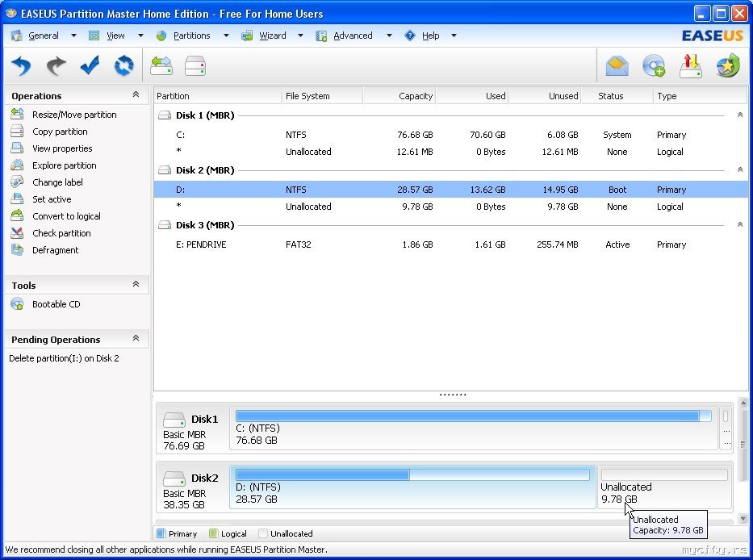Click Convert to logical operation
753x560 pixels.
click(x=66, y=216)
